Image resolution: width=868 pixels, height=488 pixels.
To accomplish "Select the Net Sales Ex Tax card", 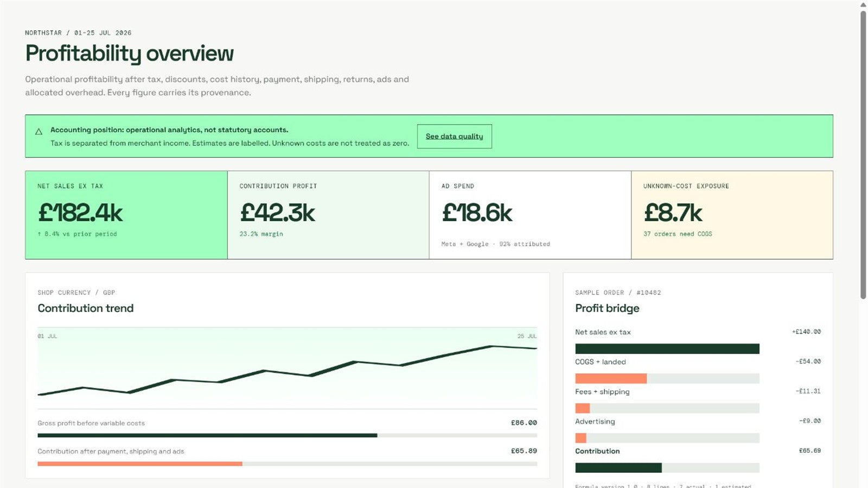I will point(126,215).
